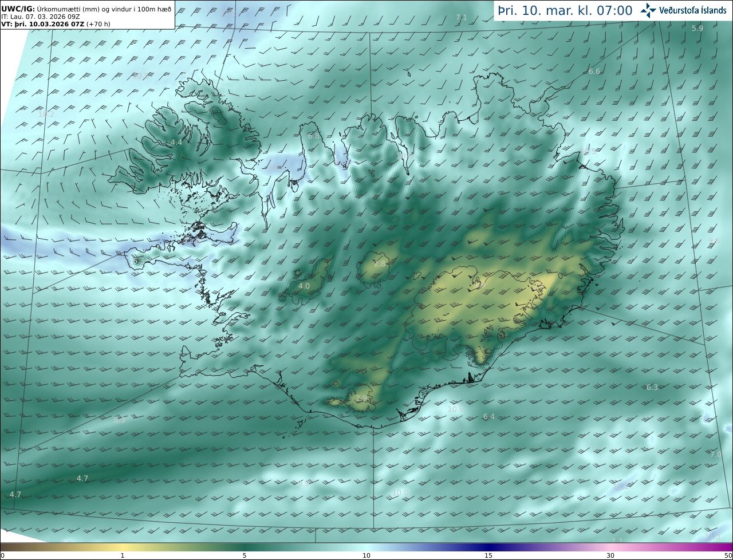Click the 'Þri. 10. mar. kl. 07:00' timestamp
The height and width of the screenshot is (560, 733).
coord(565,11)
